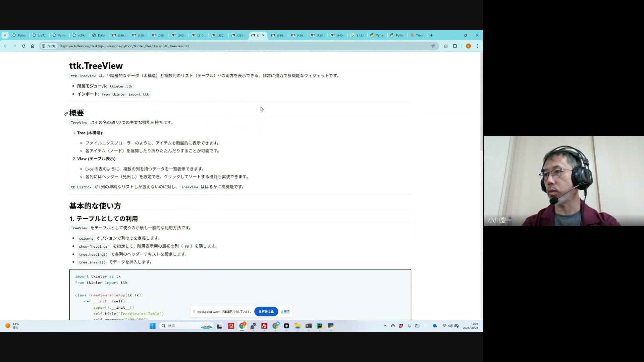The height and width of the screenshot is (362, 644).
Task: Toggle the taskbar microphone icon
Action: pyautogui.click(x=409, y=326)
